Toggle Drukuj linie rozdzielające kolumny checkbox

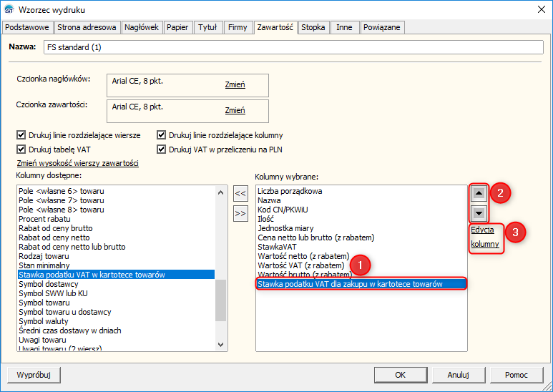click(161, 135)
